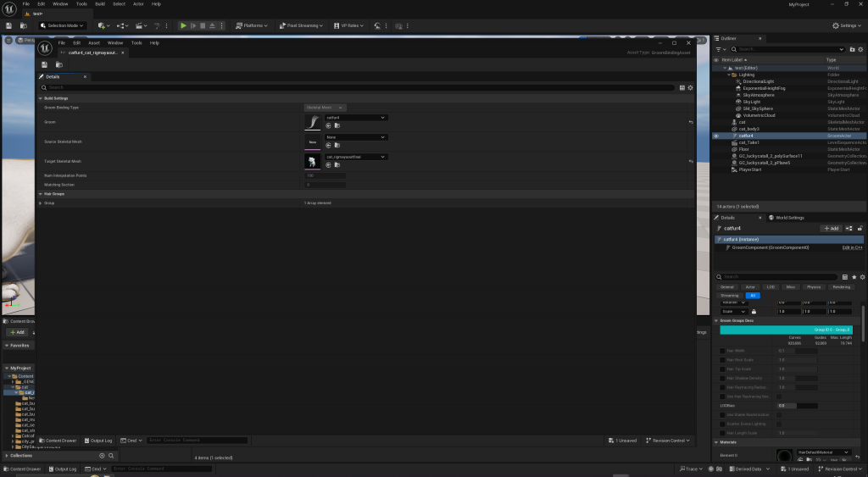Open the Tools menu of groom binding editor

coord(136,42)
